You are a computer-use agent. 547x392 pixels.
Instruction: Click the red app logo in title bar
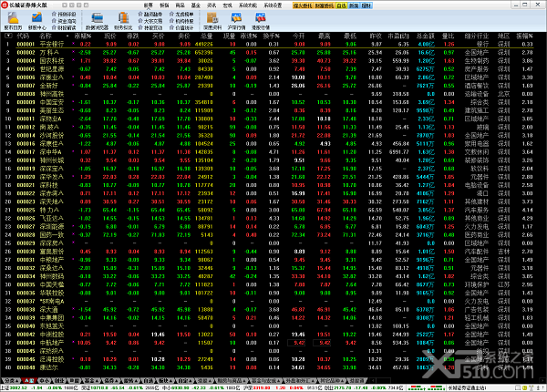click(x=5, y=5)
